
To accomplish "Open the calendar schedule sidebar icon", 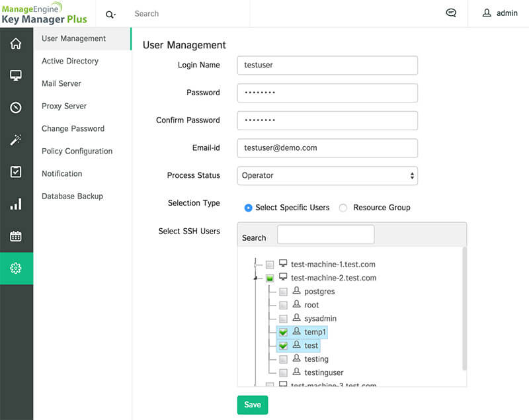I will [x=16, y=236].
